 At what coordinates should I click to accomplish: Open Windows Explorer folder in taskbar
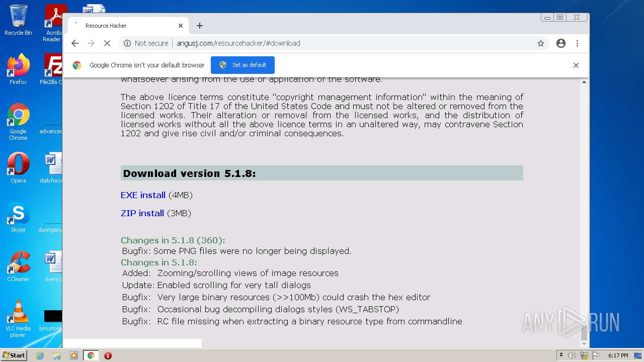[x=57, y=355]
